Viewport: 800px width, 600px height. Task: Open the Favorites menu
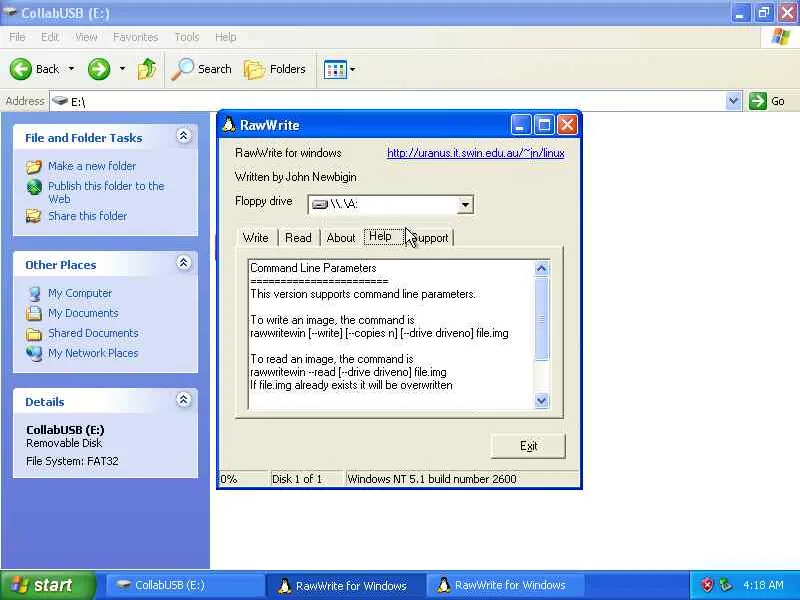click(135, 37)
